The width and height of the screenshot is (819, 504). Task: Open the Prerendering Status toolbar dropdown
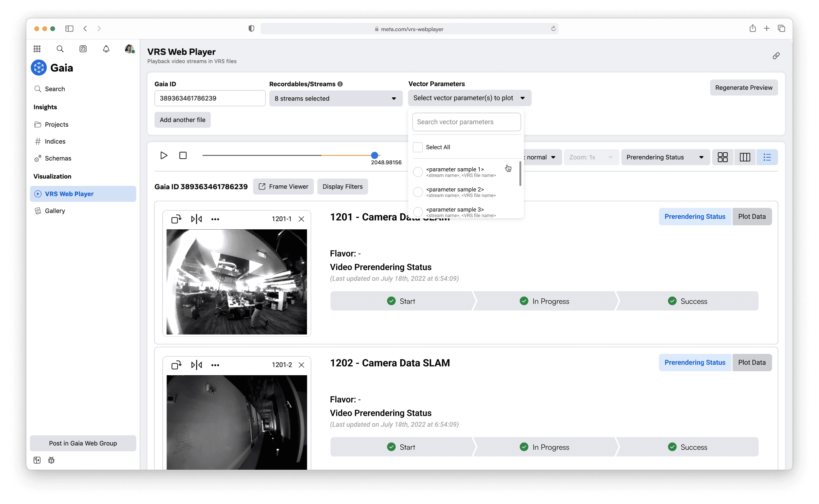point(665,157)
